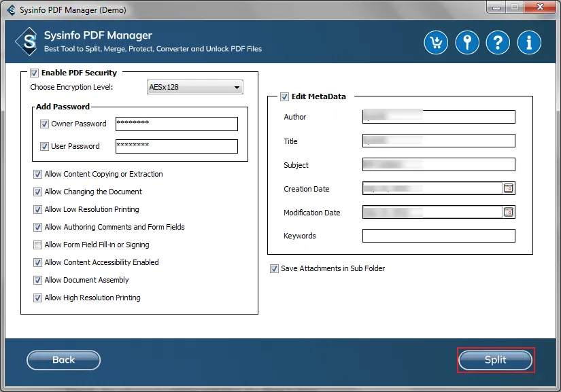
Task: Open the info about icon
Action: [529, 42]
